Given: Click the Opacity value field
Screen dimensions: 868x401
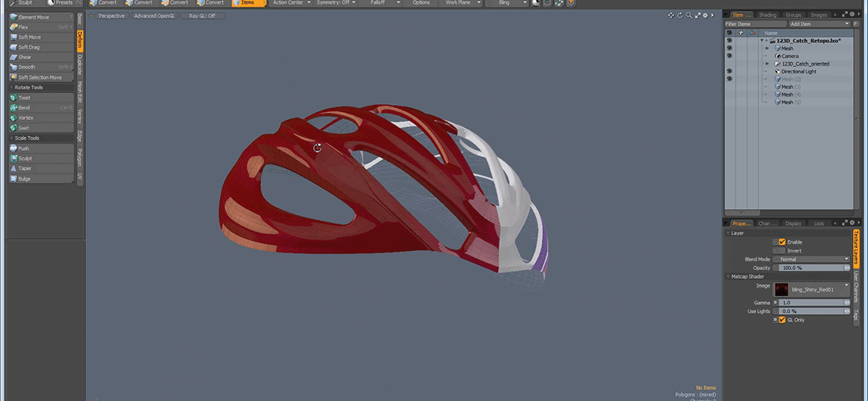Looking at the screenshot, I should (811, 268).
